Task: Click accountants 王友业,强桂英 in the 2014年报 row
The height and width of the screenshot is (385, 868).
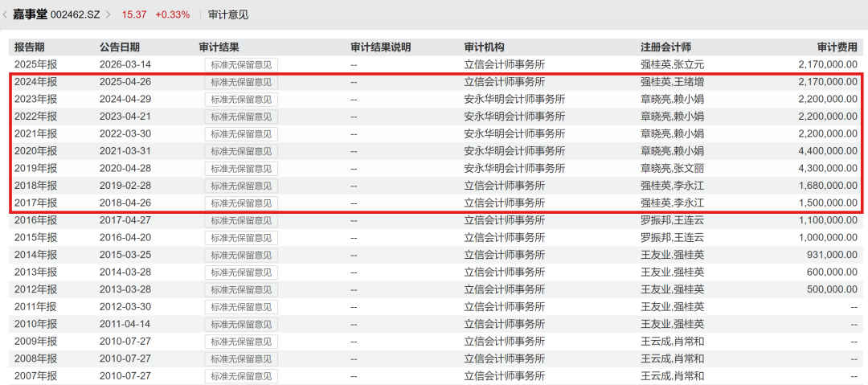Action: (672, 255)
